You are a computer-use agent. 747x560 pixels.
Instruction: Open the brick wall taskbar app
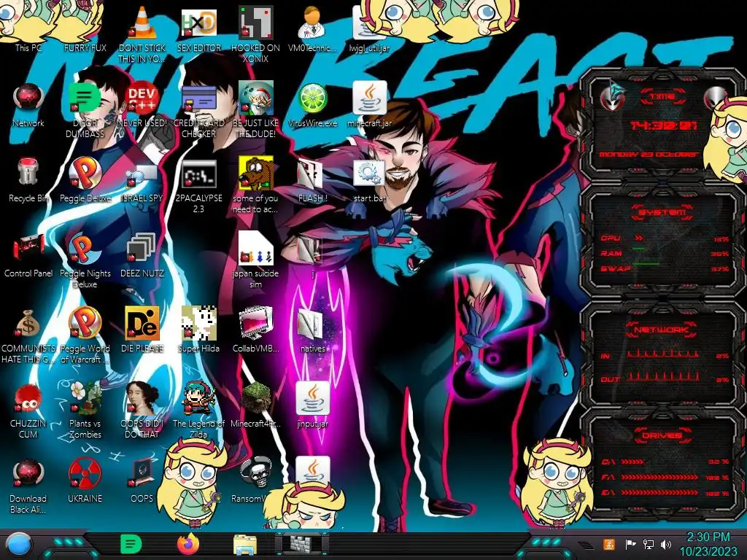301,544
